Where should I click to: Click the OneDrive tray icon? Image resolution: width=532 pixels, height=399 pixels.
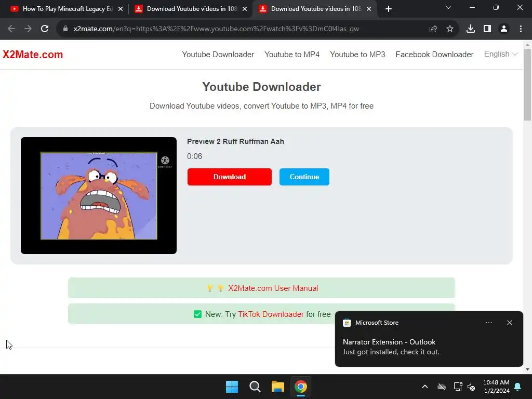pyautogui.click(x=442, y=387)
